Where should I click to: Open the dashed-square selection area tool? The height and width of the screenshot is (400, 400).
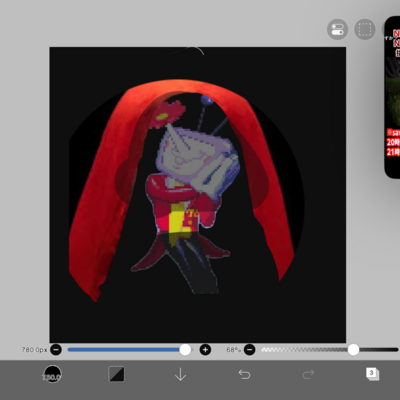coord(364,29)
